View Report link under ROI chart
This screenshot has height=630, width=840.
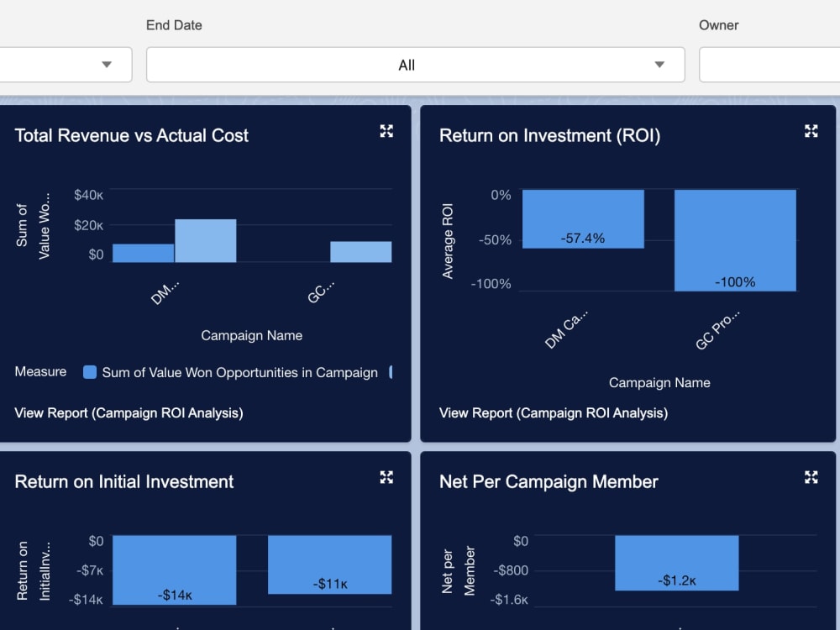pyautogui.click(x=554, y=413)
